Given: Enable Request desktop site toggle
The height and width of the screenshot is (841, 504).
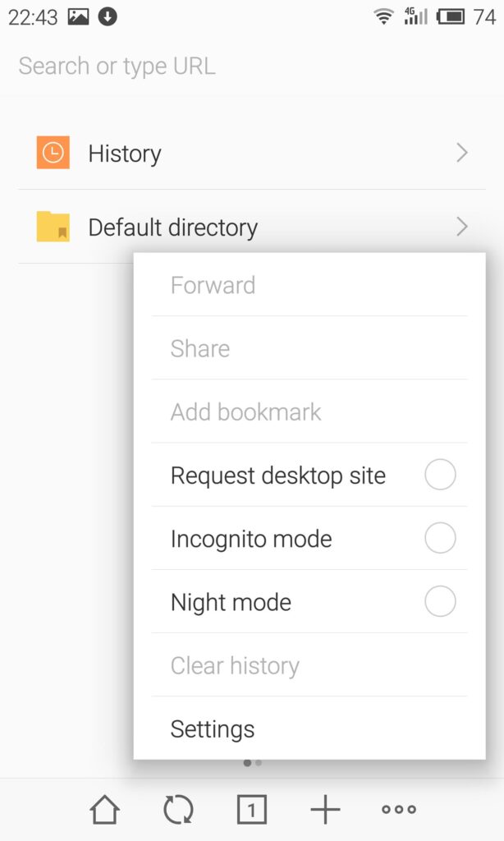Looking at the screenshot, I should tap(440, 475).
